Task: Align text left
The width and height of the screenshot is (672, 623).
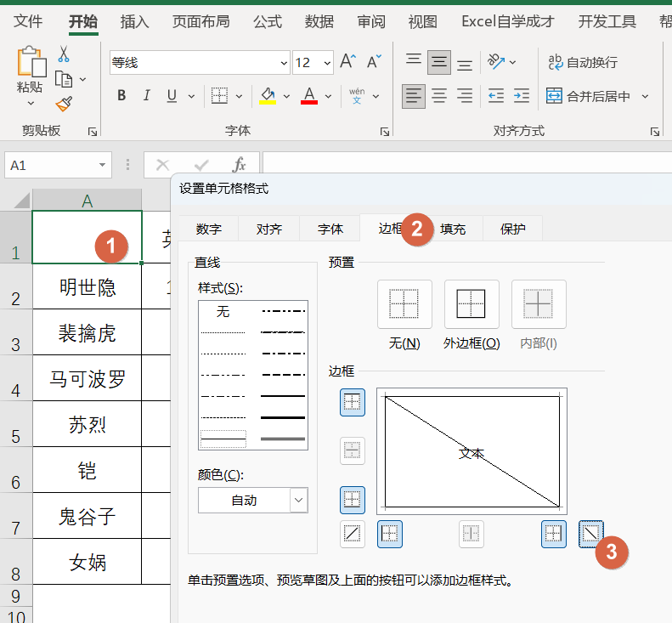Action: coord(414,96)
